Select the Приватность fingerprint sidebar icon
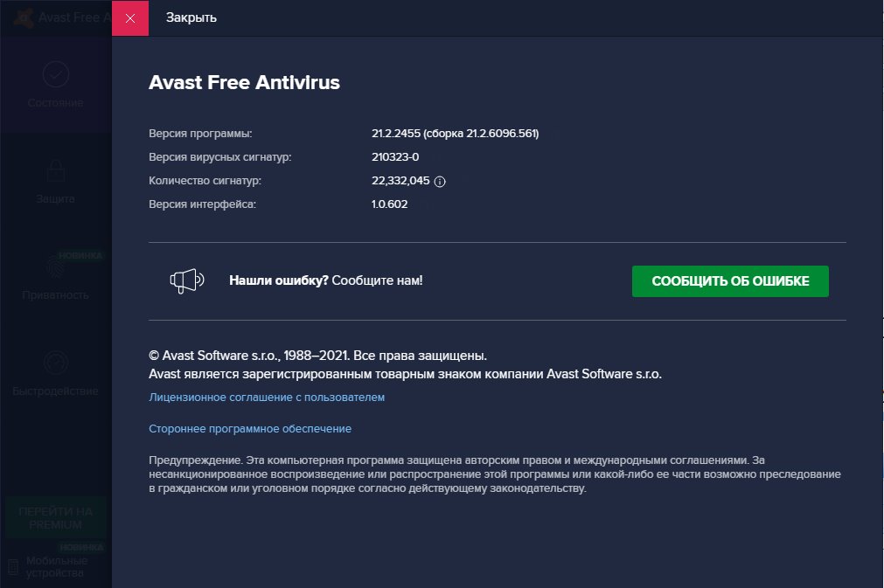Screen dimensions: 884x588 pyautogui.click(x=55, y=266)
